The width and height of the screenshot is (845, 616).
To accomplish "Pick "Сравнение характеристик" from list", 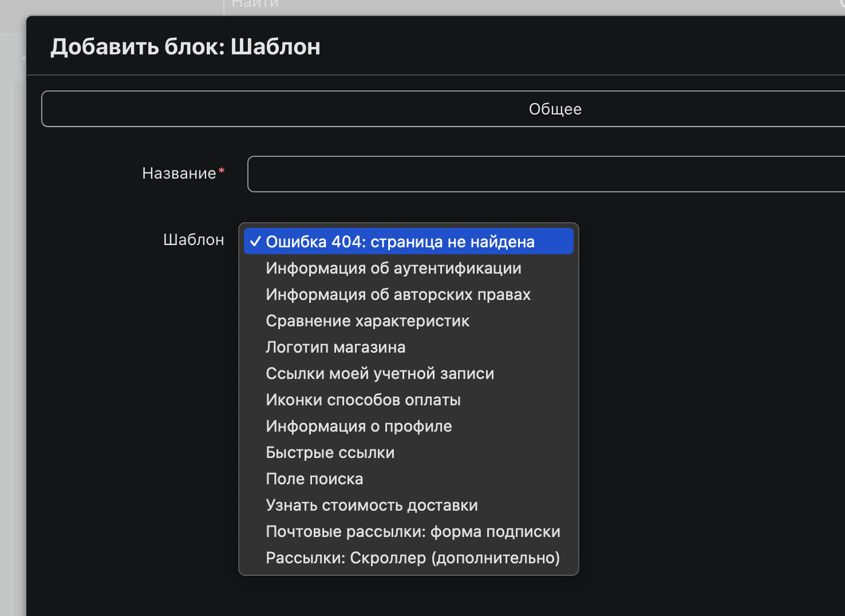I will 408,321.
